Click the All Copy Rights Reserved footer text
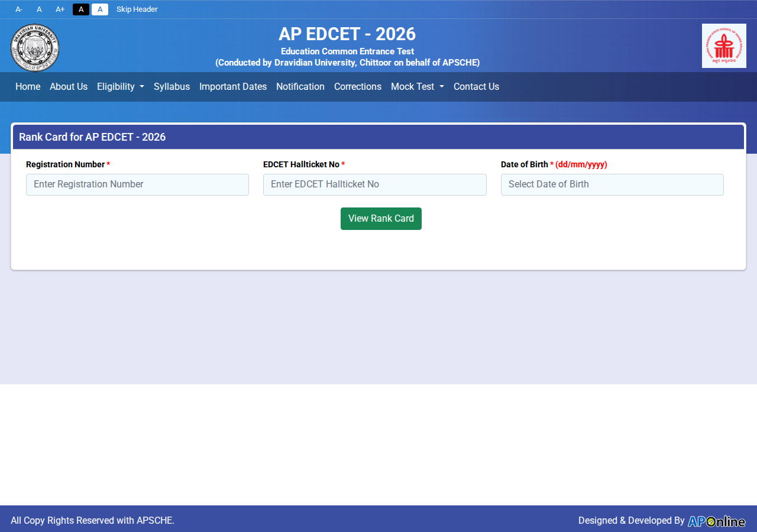Image resolution: width=757 pixels, height=532 pixels. pos(93,521)
